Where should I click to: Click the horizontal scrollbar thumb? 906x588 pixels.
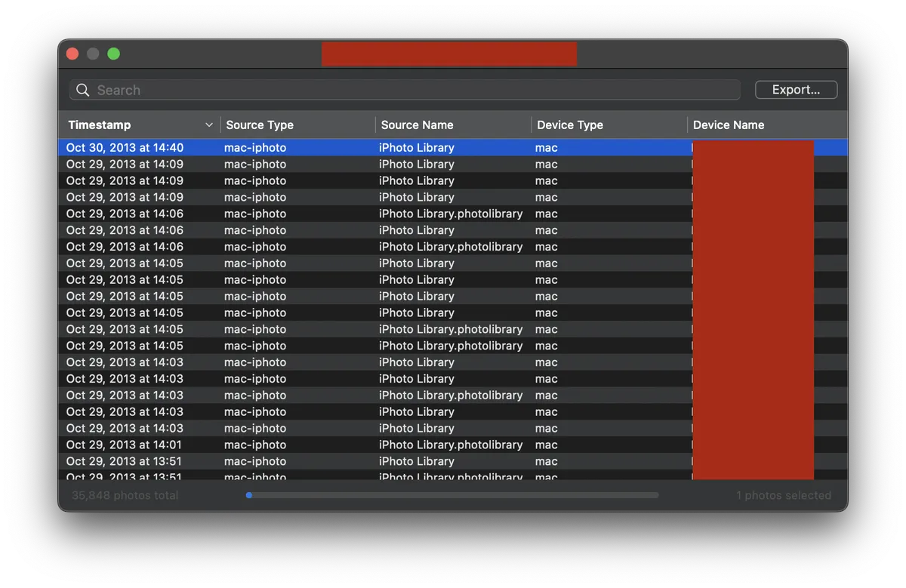tap(249, 495)
